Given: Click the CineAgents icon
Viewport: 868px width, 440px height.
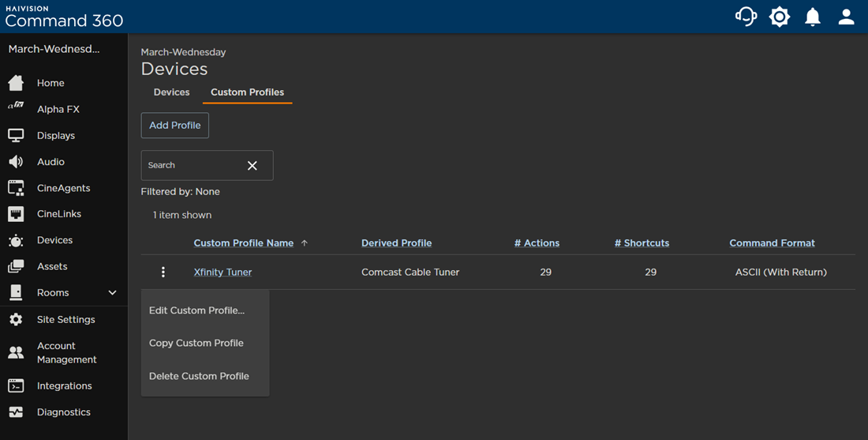Looking at the screenshot, I should (x=16, y=188).
